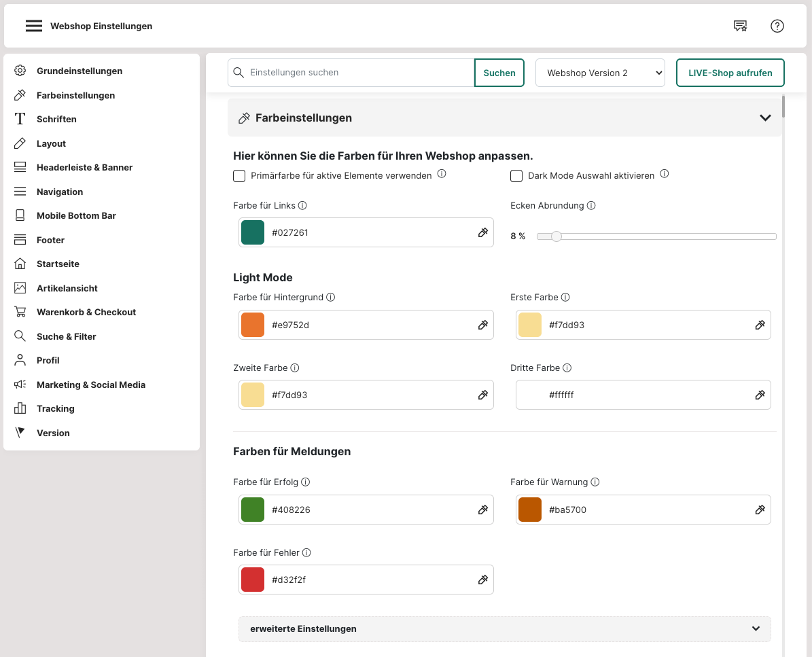Click eyedropper icon for Farbe für Links

483,232
